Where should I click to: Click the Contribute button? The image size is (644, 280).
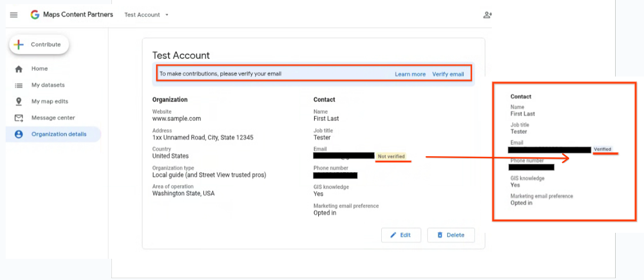(39, 44)
